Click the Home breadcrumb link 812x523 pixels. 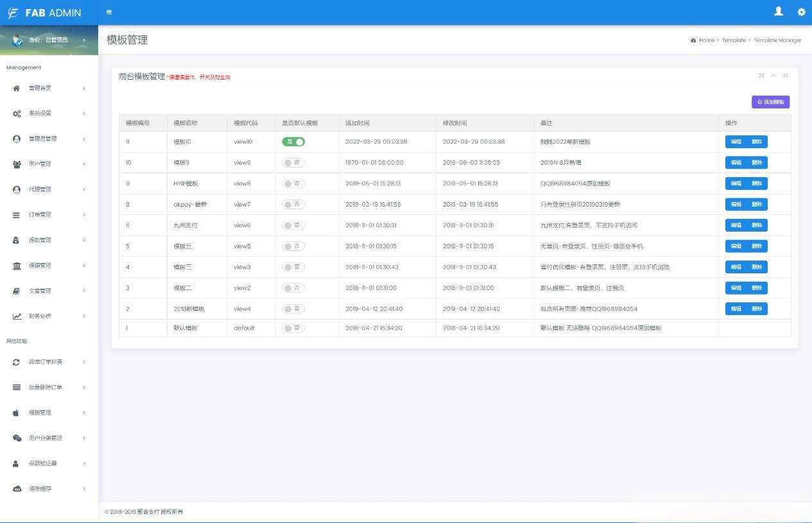pos(706,40)
